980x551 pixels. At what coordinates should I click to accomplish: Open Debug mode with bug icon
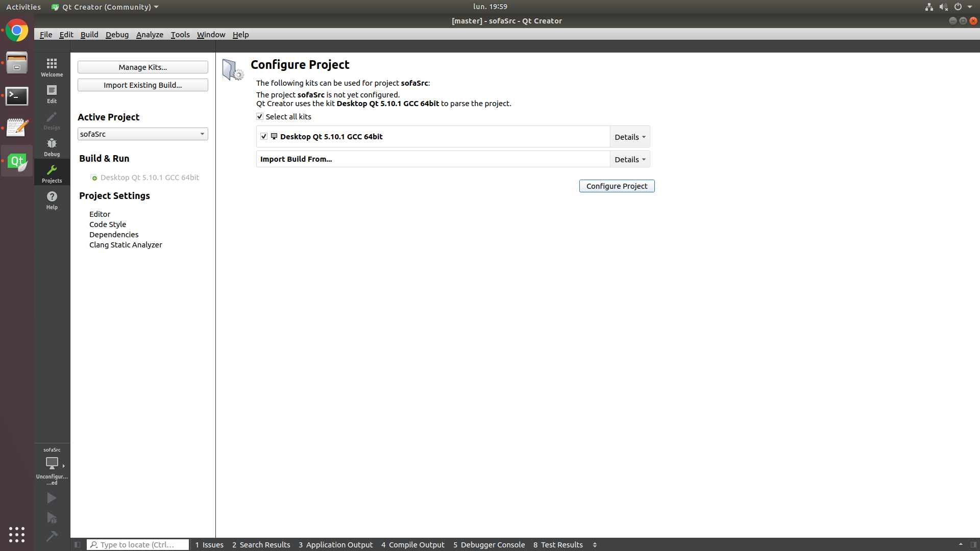pyautogui.click(x=52, y=146)
